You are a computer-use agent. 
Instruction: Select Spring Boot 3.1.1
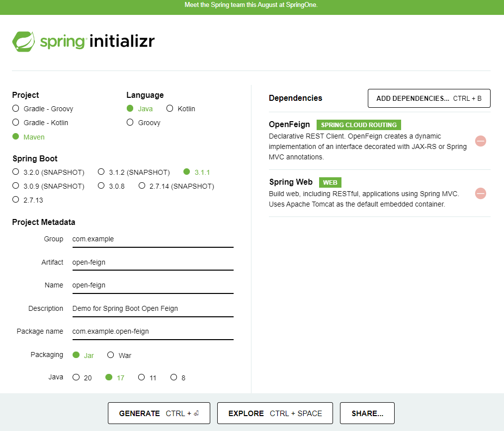click(196, 172)
